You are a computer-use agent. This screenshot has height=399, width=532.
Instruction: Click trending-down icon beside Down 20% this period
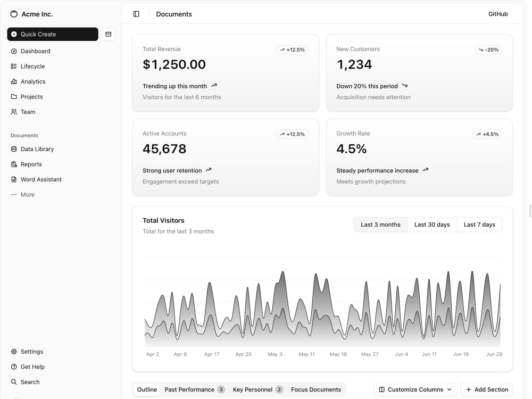[x=405, y=86]
